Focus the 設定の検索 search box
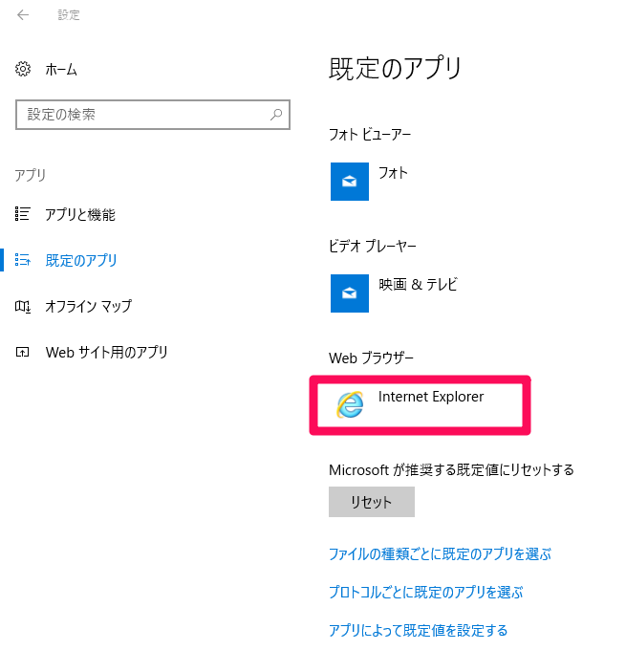The width and height of the screenshot is (626, 672). pyautogui.click(x=153, y=115)
